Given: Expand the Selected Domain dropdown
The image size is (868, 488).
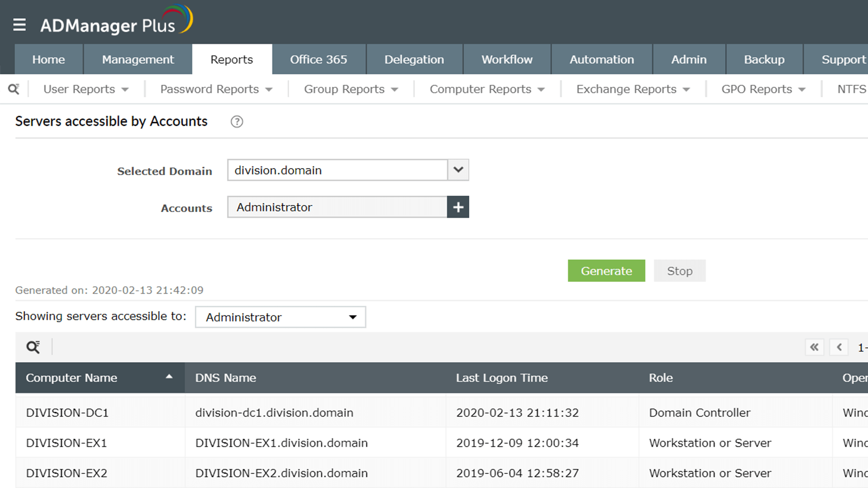Looking at the screenshot, I should (458, 170).
